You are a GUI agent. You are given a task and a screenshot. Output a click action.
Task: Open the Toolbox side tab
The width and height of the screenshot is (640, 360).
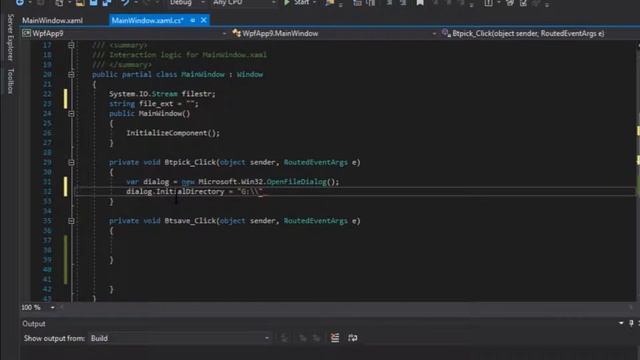11,81
